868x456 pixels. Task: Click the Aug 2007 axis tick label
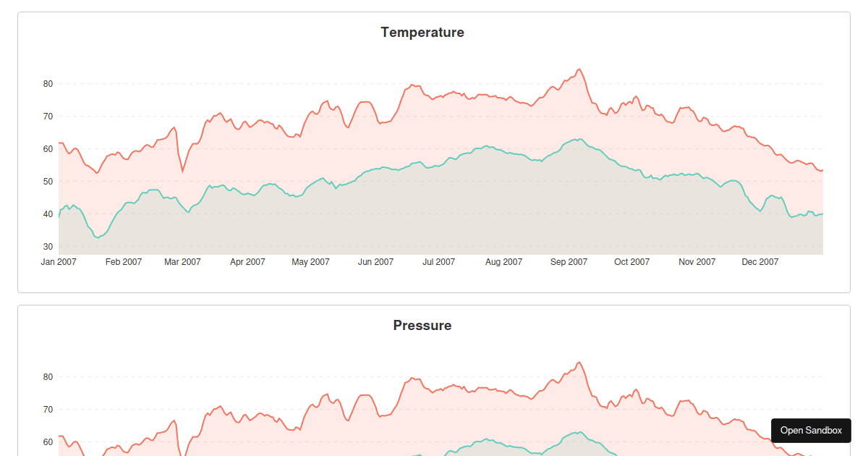point(504,262)
